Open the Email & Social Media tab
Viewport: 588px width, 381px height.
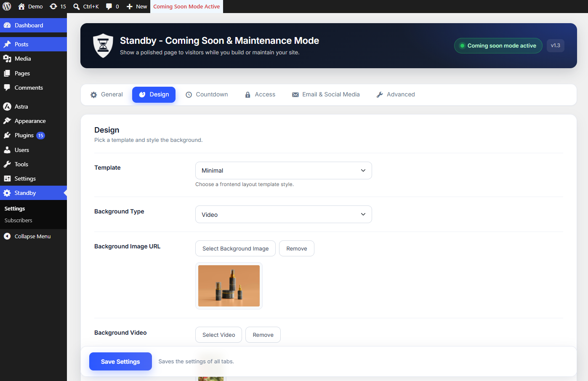coord(326,95)
